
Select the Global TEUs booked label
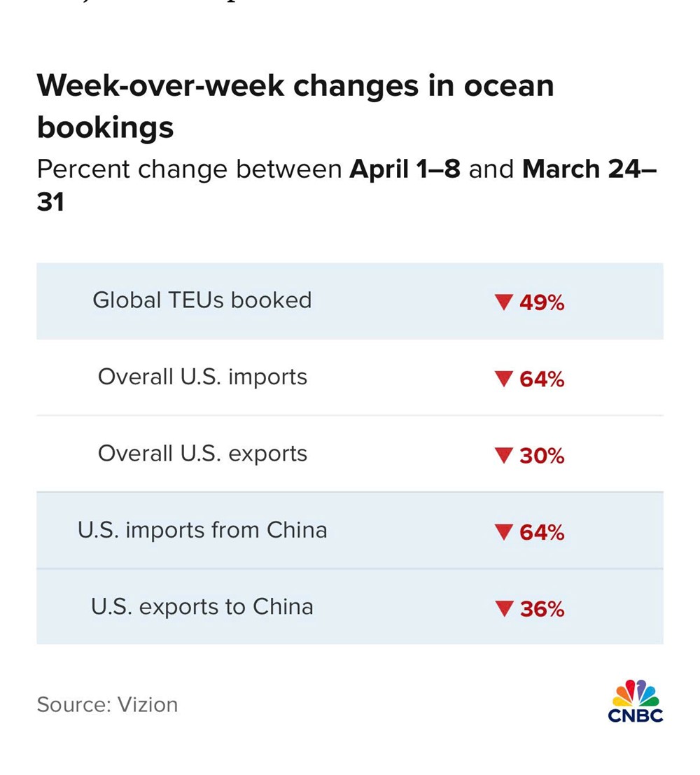[202, 300]
